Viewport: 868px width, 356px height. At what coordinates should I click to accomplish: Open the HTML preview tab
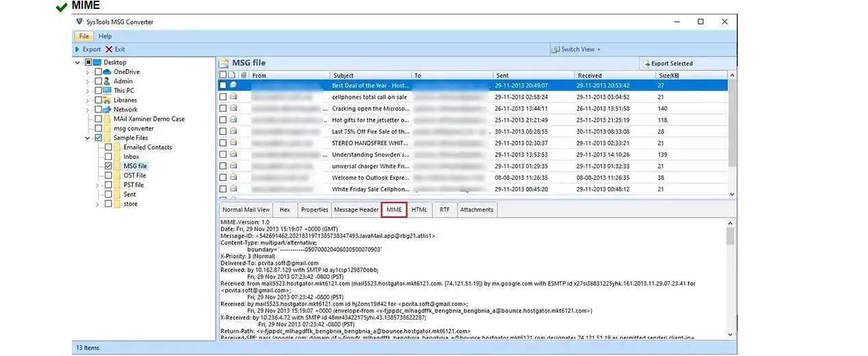click(419, 210)
